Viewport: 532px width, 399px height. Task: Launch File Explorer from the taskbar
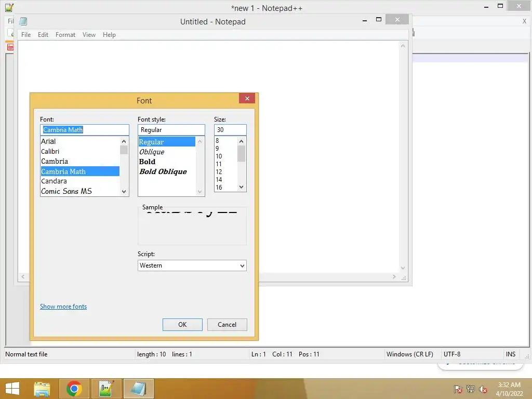click(x=42, y=389)
